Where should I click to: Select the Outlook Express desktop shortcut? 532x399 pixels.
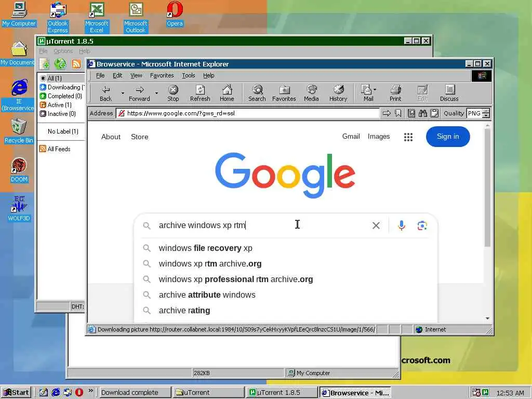58,17
